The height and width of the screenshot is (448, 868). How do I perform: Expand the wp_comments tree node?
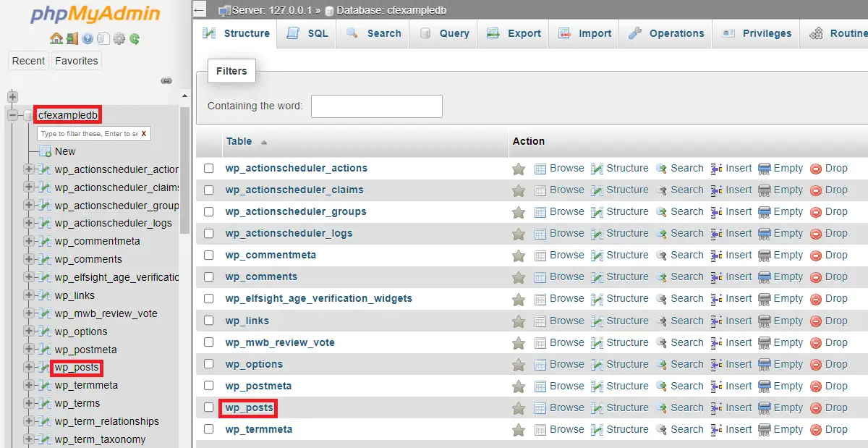29,259
